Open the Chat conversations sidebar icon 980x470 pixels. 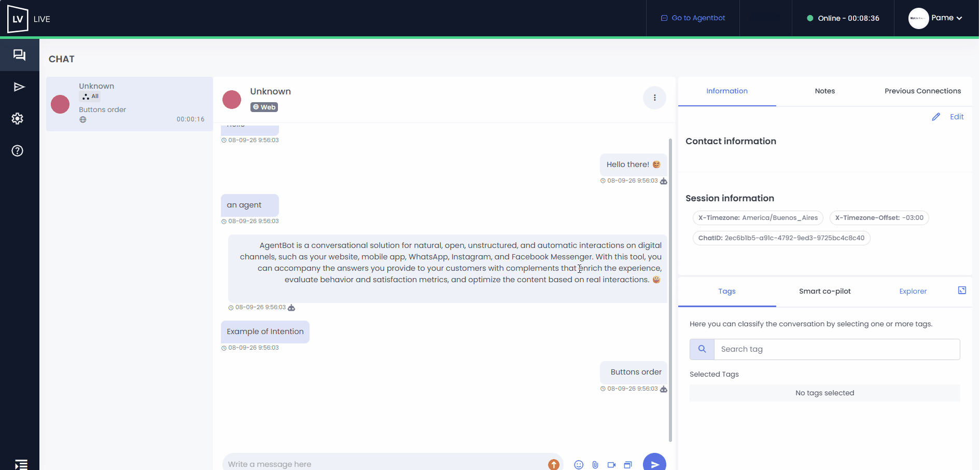coord(19,55)
